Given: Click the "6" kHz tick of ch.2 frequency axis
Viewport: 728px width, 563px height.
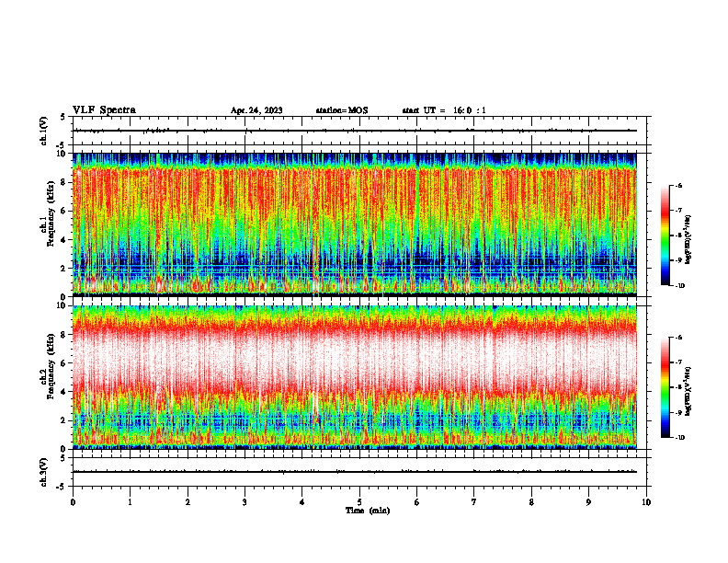Looking at the screenshot, I should tap(64, 363).
